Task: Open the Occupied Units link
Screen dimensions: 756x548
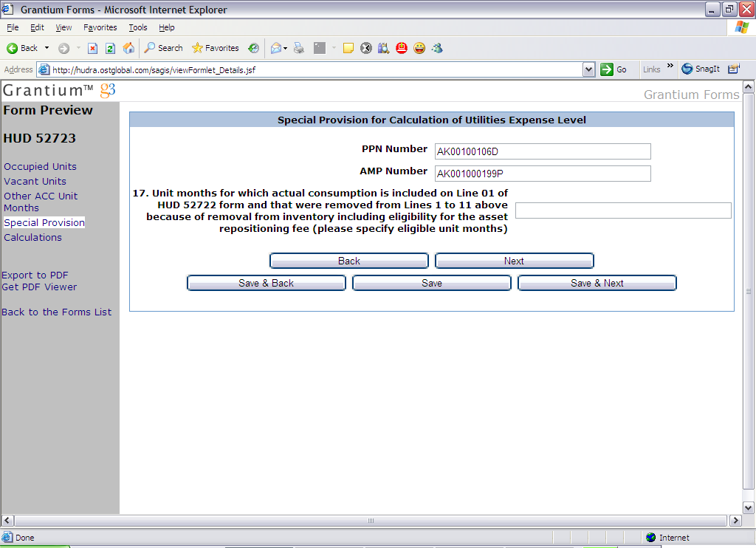Action: coord(40,166)
